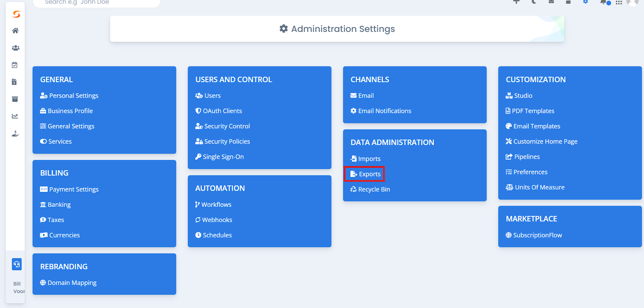Click the search field at top
The width and height of the screenshot is (644, 308).
[x=97, y=3]
